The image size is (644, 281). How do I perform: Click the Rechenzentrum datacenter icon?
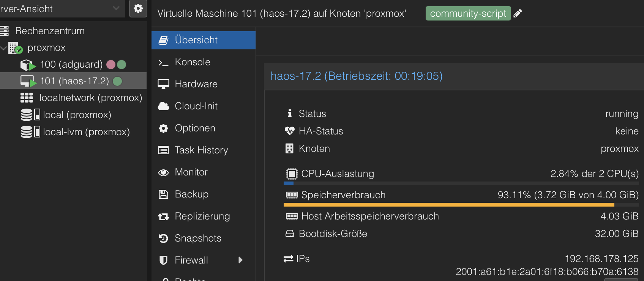tap(4, 31)
